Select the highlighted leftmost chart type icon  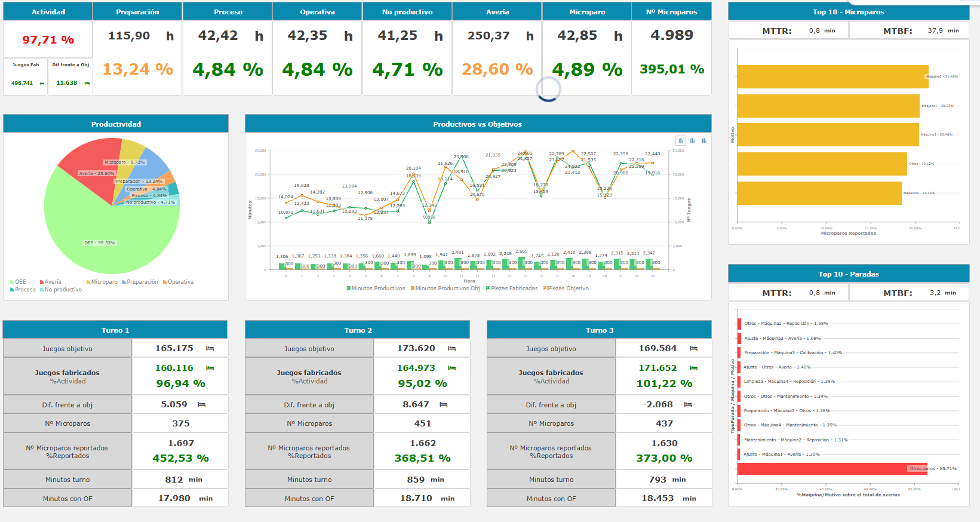coord(681,141)
